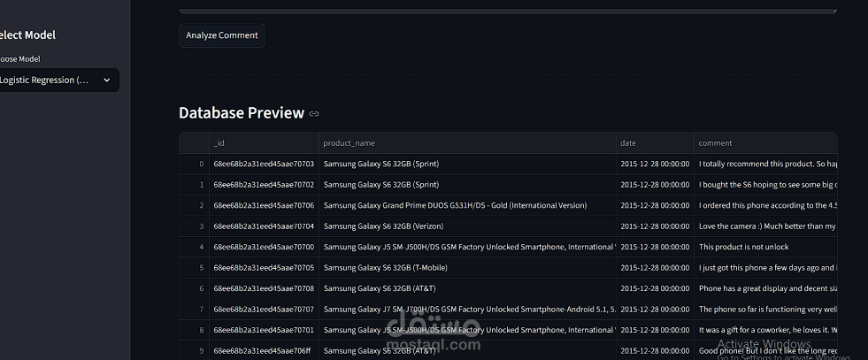Click the Database Preview heading

tap(242, 113)
